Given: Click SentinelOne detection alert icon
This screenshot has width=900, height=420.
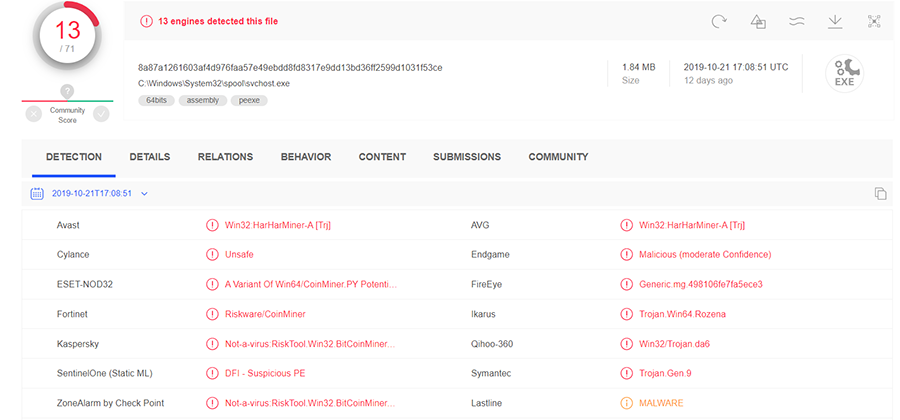Looking at the screenshot, I should (212, 373).
